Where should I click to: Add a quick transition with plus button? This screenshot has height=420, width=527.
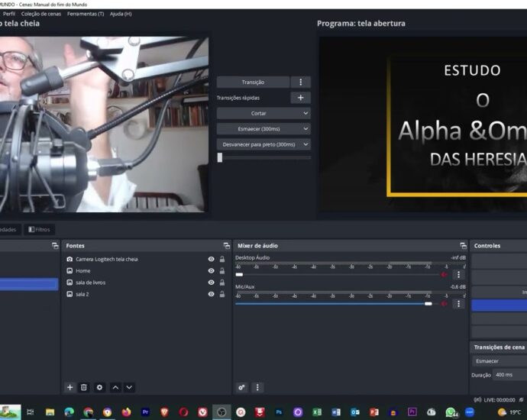300,98
